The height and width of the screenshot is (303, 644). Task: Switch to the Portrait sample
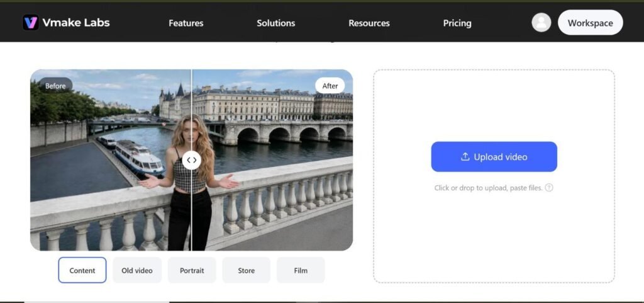192,270
